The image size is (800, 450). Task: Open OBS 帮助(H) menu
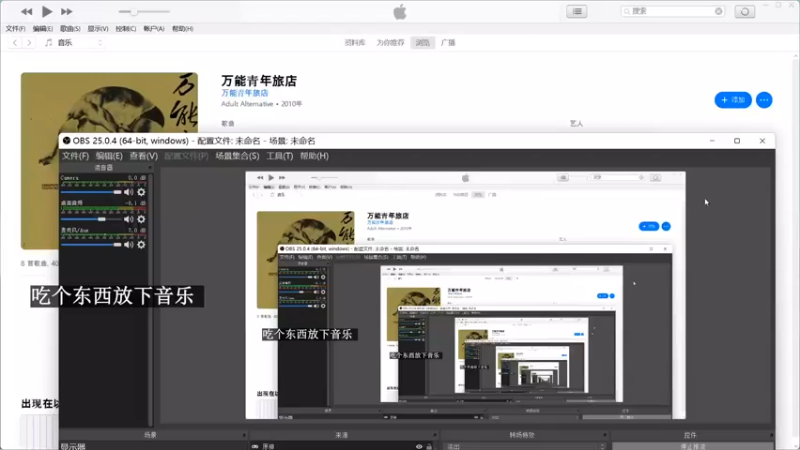[314, 156]
